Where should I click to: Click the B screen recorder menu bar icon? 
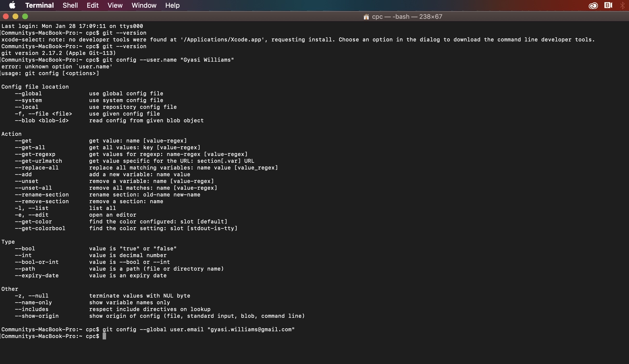pos(609,5)
